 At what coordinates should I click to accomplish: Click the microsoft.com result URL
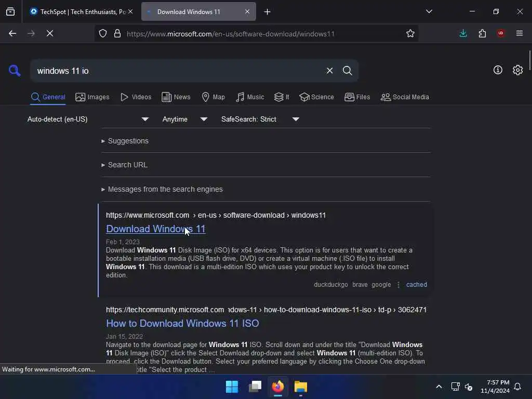click(x=216, y=216)
